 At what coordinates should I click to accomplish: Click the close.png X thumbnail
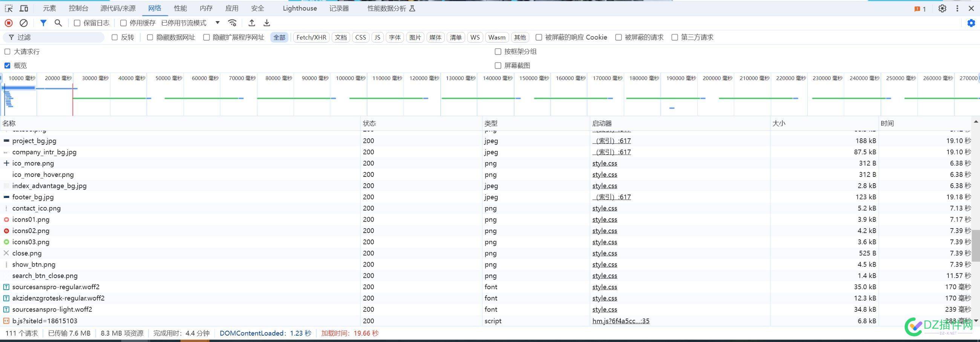[6, 253]
